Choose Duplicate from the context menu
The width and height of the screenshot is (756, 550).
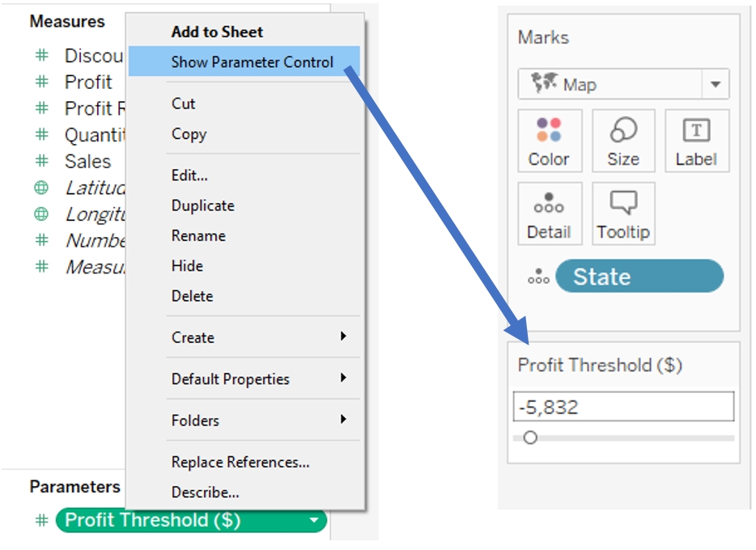(202, 205)
